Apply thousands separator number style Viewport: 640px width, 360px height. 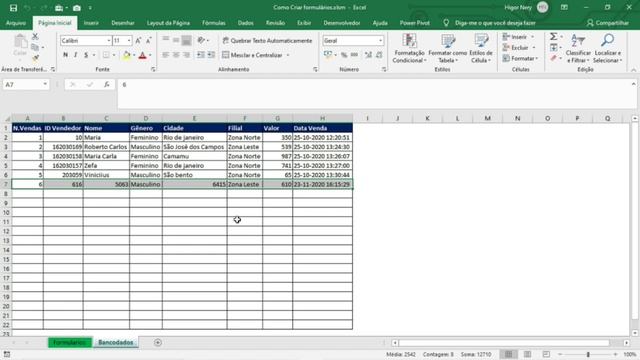pos(354,55)
